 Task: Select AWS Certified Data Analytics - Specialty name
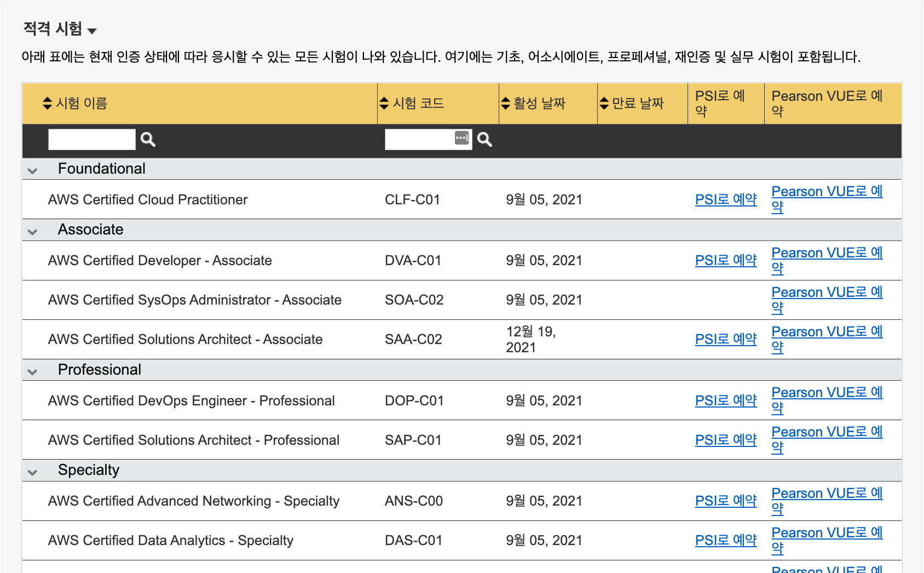click(171, 540)
